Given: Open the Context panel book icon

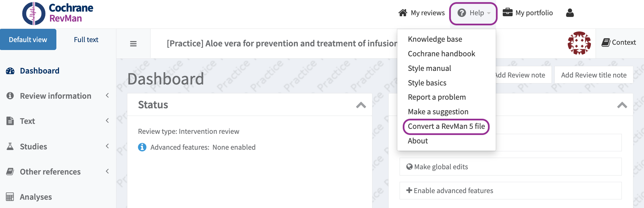Looking at the screenshot, I should tap(606, 42).
